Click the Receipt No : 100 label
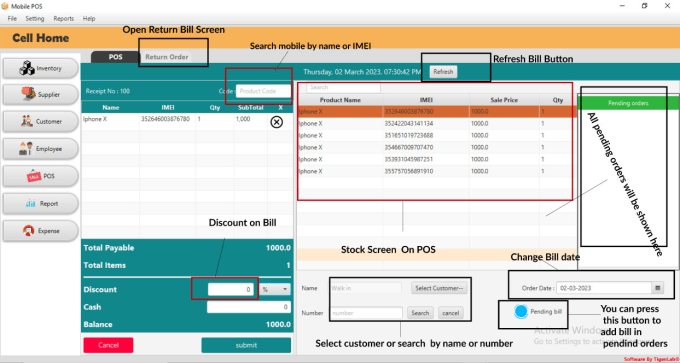Screen dimensions: 680x363 [x=108, y=91]
